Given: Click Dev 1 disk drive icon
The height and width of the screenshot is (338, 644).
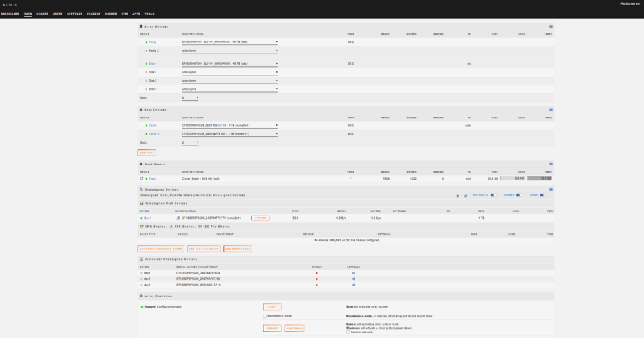Looking at the screenshot, I should pos(178,218).
